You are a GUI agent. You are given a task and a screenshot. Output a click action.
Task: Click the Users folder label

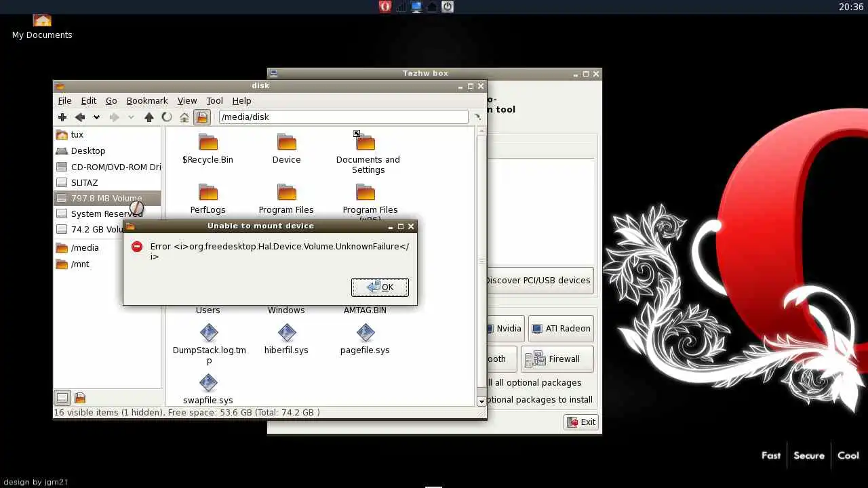pyautogui.click(x=208, y=310)
